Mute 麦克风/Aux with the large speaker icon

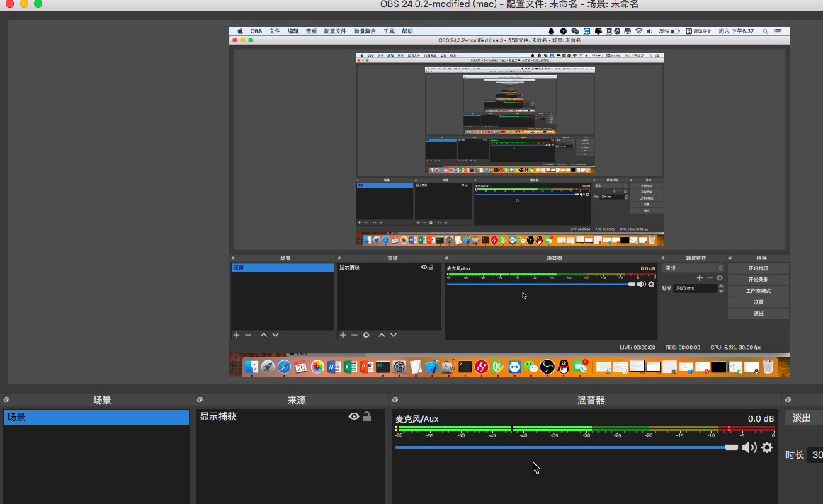(749, 447)
